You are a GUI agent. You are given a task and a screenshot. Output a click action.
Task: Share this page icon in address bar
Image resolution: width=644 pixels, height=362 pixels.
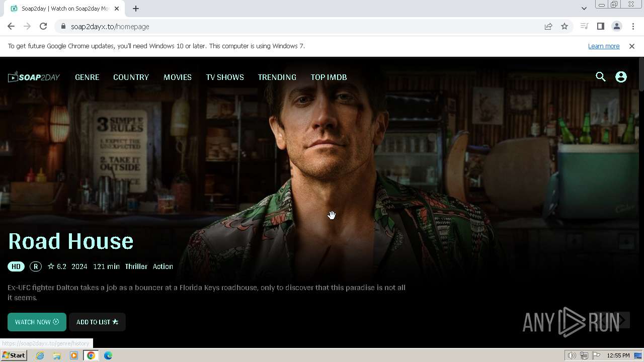pos(548,26)
